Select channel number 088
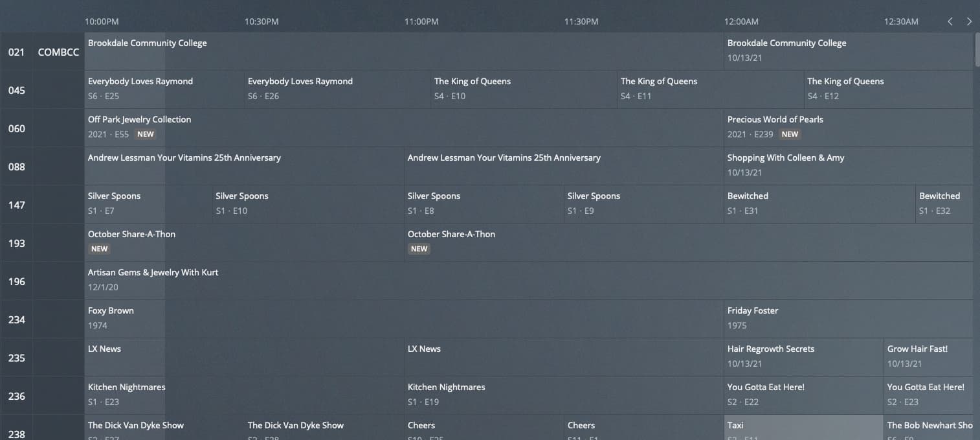980x440 pixels. tap(16, 167)
